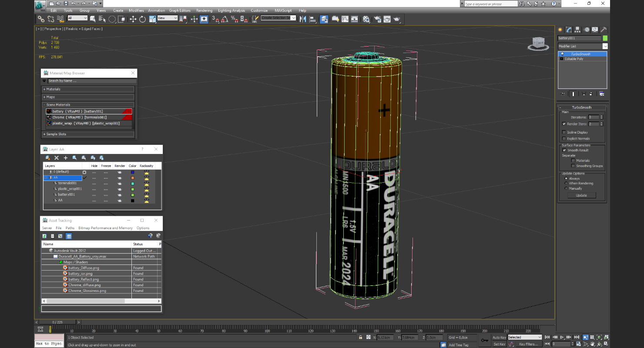Open the Utilities hammer panel tab
644x348 pixels.
pos(604,30)
